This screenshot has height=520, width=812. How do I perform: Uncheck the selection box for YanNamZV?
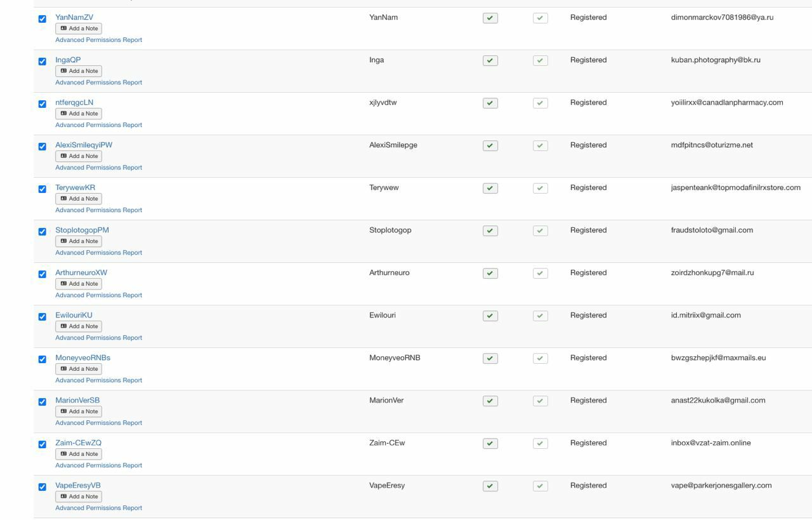(43, 19)
